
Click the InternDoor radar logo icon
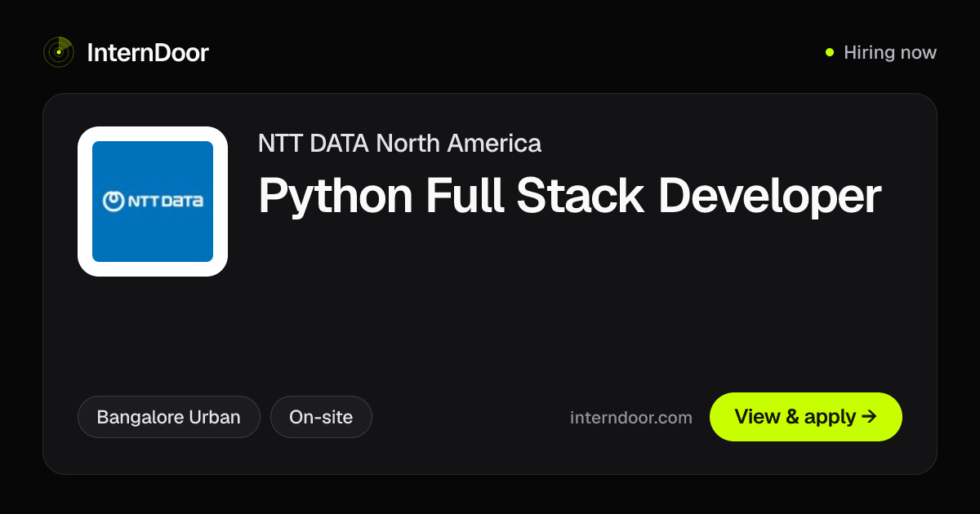pyautogui.click(x=59, y=53)
